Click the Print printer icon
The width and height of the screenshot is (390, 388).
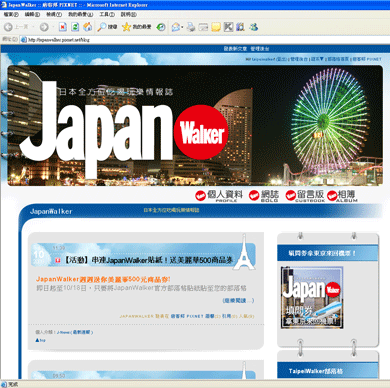[x=191, y=27]
